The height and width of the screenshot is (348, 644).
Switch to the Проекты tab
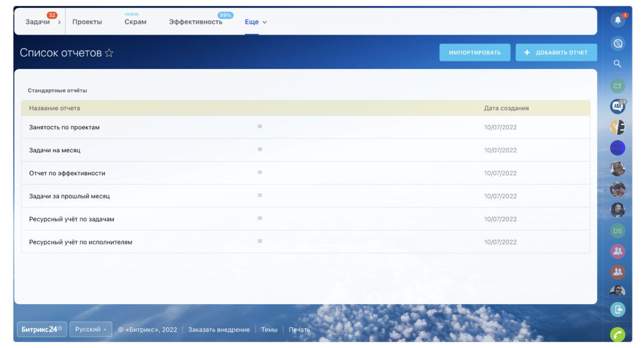[87, 22]
